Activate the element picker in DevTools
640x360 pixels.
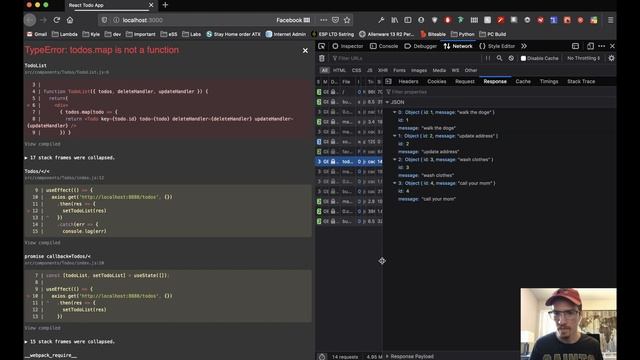tap(322, 46)
